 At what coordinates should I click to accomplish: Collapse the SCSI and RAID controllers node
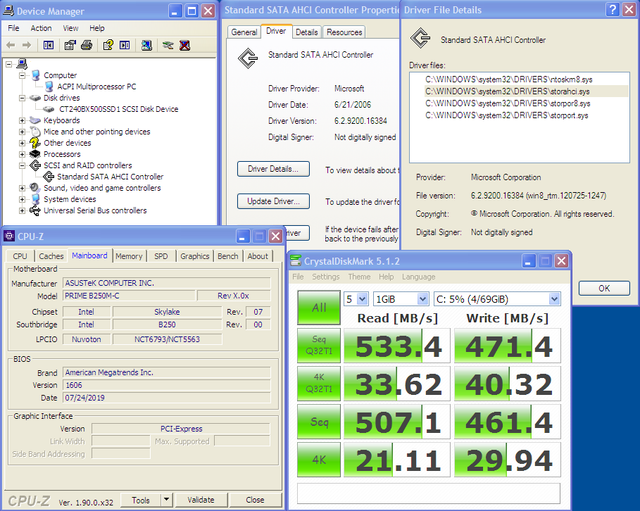pyautogui.click(x=22, y=165)
